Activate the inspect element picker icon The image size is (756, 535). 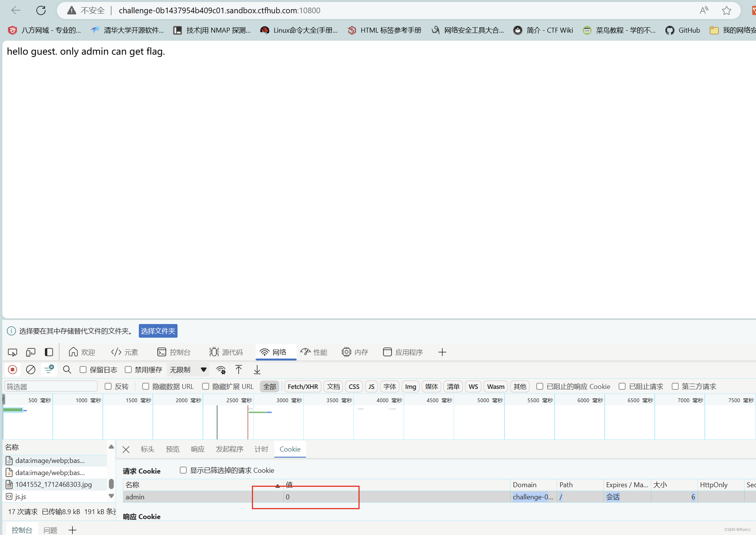13,352
